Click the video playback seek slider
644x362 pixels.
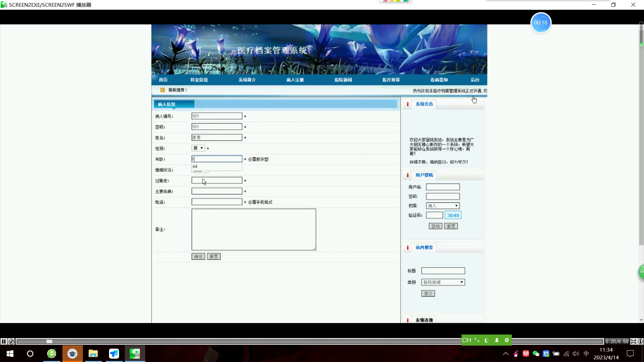(49, 341)
